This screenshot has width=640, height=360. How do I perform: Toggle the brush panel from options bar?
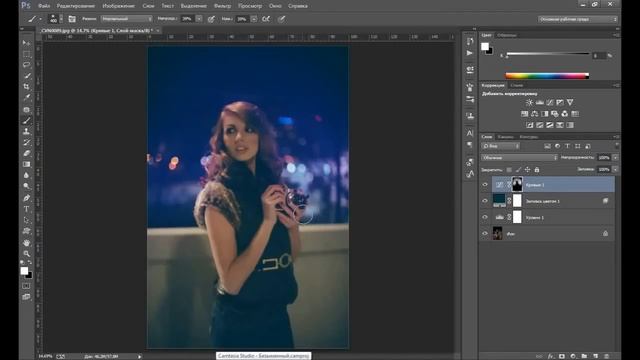coord(72,19)
